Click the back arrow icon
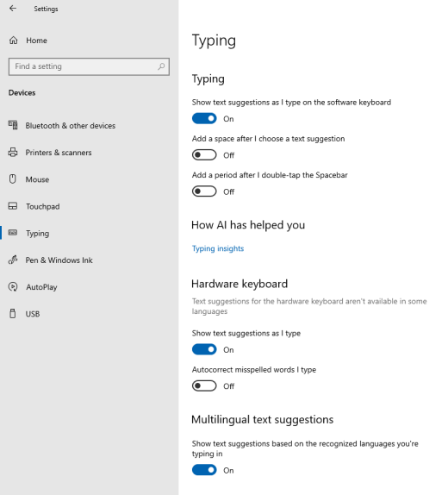 tap(13, 9)
